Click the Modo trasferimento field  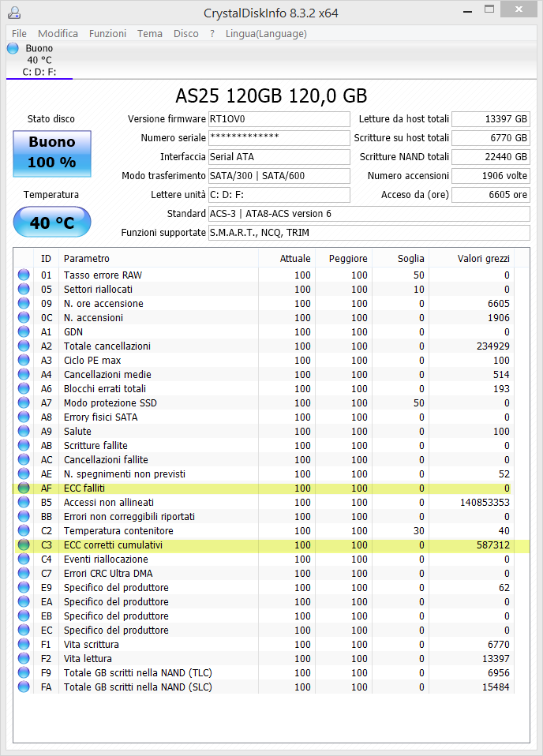pos(279,175)
